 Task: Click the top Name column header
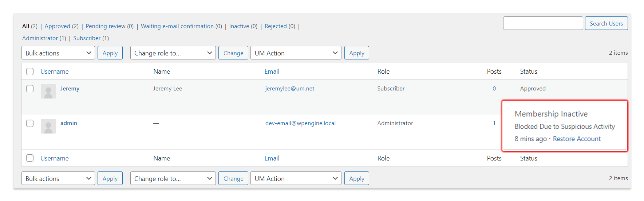point(162,71)
